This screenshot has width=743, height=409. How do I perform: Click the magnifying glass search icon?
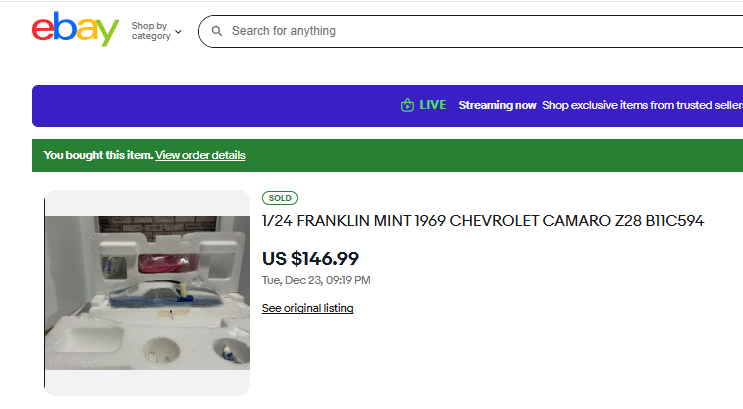pos(217,31)
